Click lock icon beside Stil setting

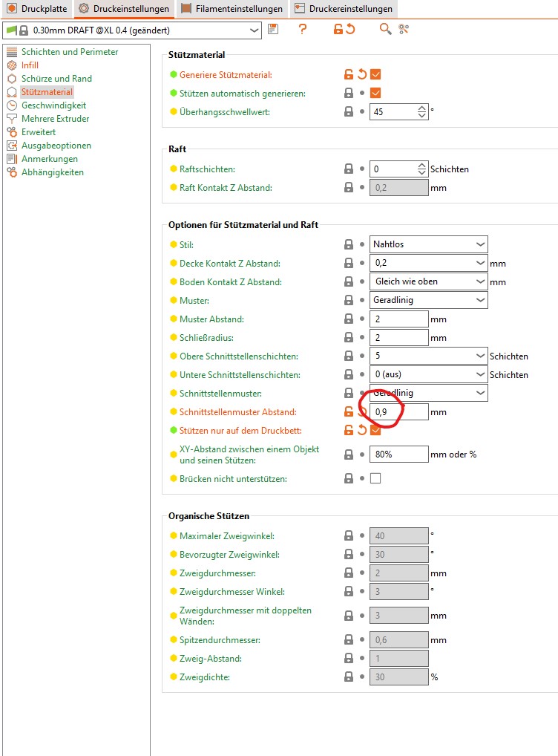coord(349,244)
